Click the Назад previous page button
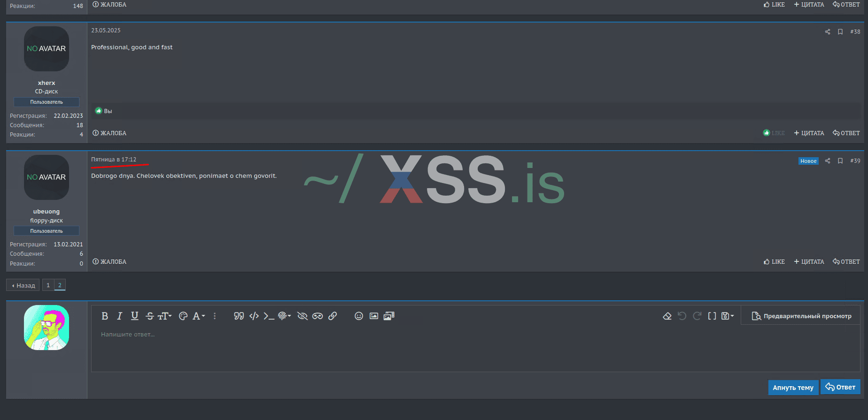 coord(23,285)
